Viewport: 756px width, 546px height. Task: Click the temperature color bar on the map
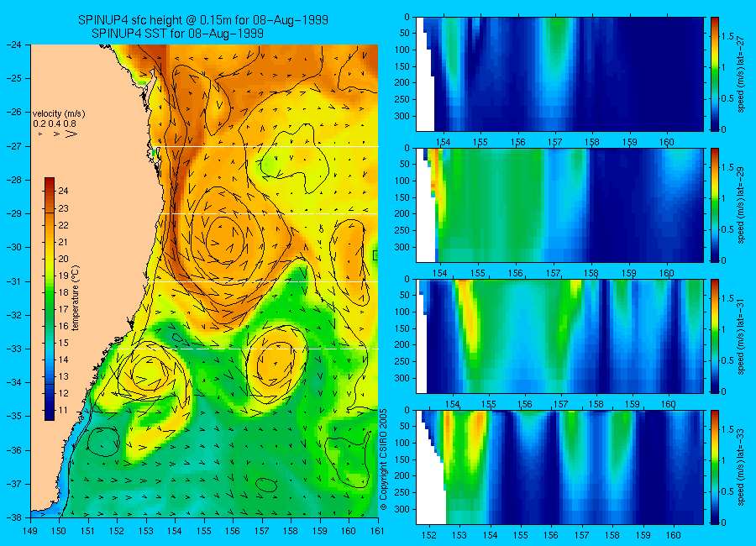50,299
